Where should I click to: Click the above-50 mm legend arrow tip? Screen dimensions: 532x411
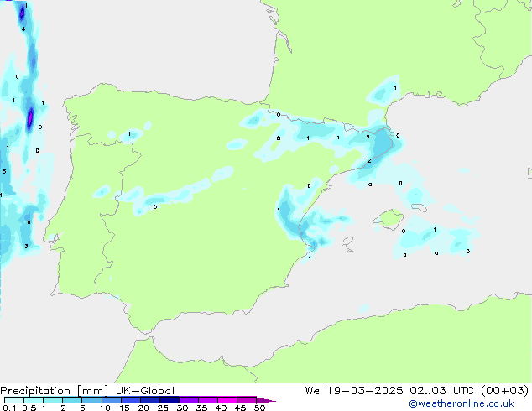click(x=266, y=400)
